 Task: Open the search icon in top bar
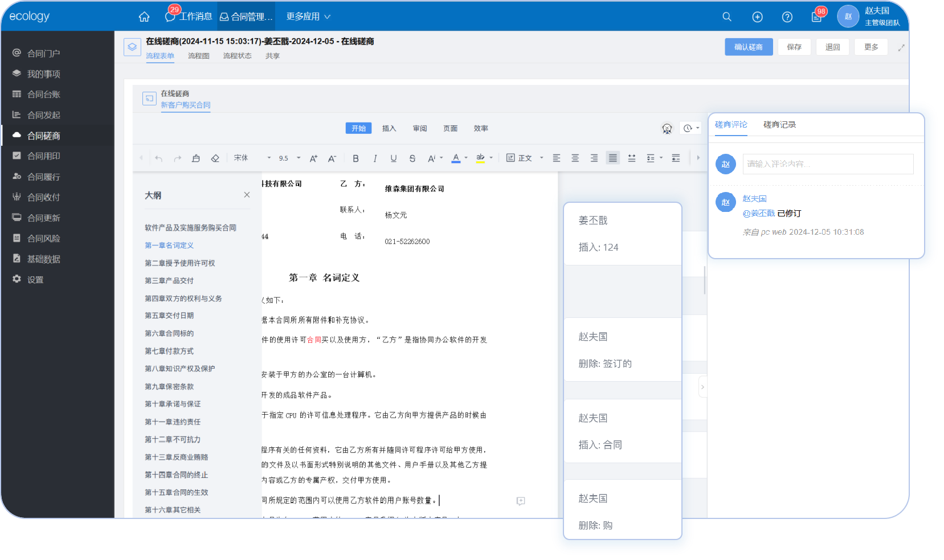[727, 17]
